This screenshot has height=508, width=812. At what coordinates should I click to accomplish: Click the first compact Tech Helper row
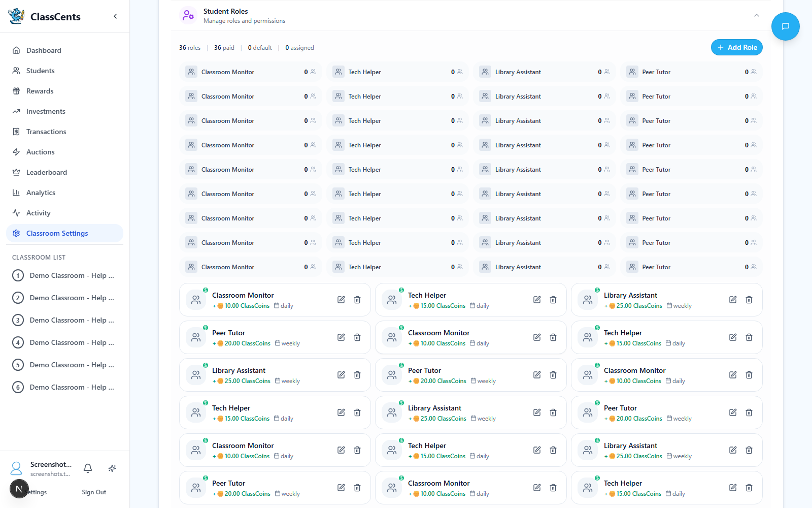tap(397, 72)
